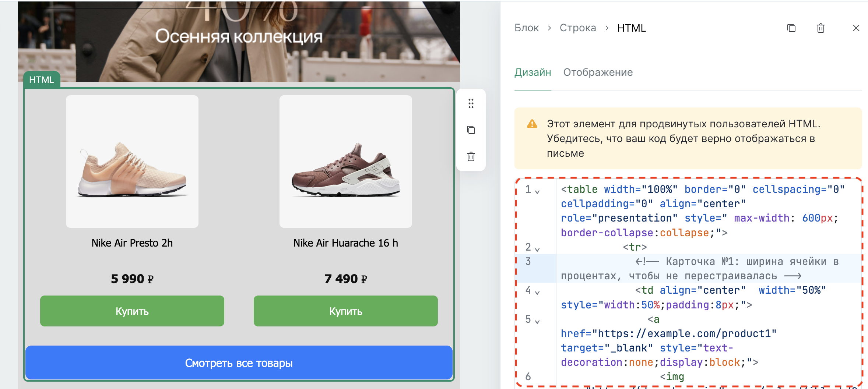Click line number 6 in the code gutter
The image size is (868, 389).
pyautogui.click(x=528, y=376)
